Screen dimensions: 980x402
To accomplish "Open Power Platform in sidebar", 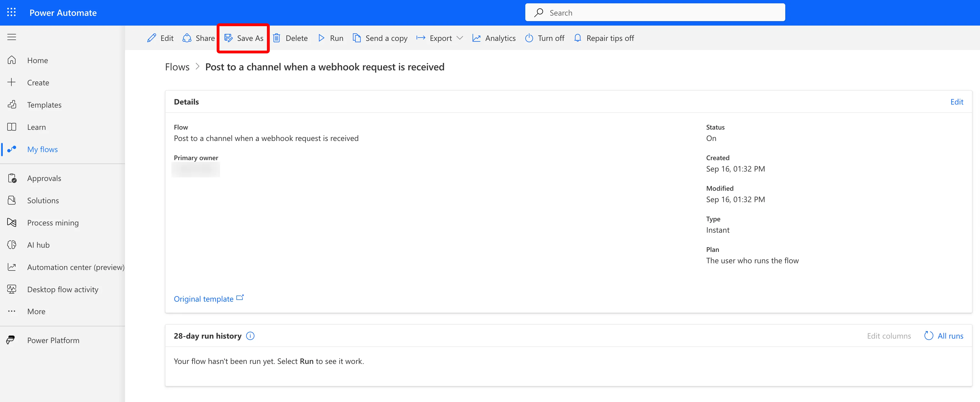I will 62,340.
